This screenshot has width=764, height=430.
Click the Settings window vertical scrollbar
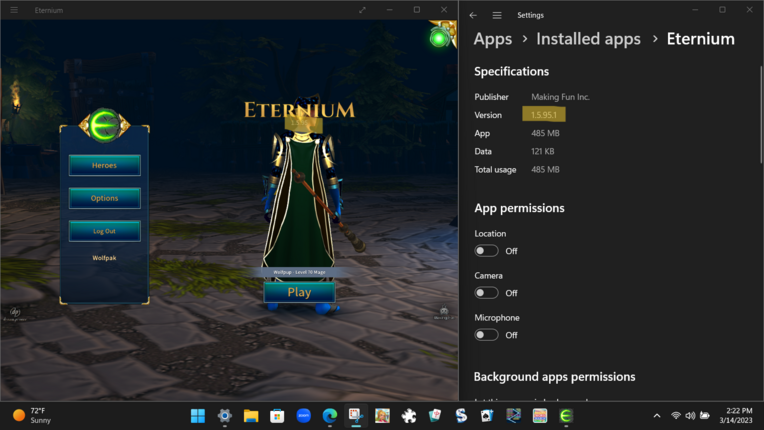tap(761, 114)
